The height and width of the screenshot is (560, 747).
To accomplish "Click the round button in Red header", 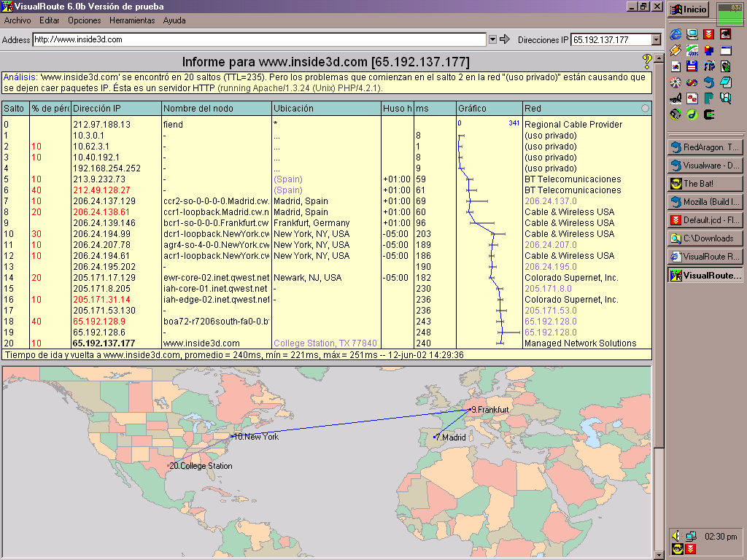I will point(645,109).
